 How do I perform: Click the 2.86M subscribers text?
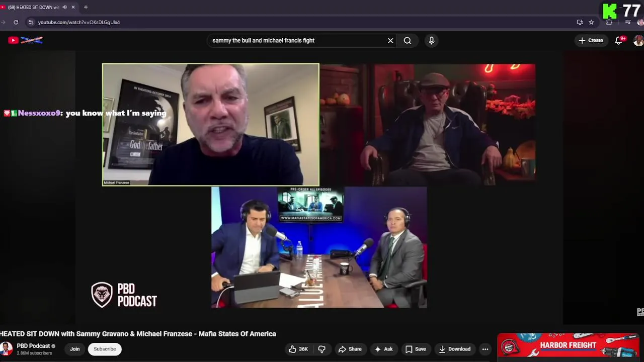coord(34,353)
